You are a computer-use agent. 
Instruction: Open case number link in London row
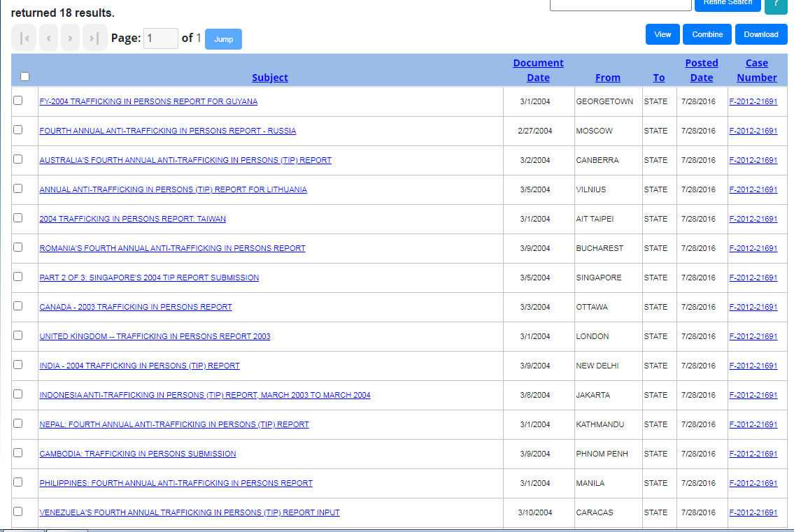(x=753, y=336)
